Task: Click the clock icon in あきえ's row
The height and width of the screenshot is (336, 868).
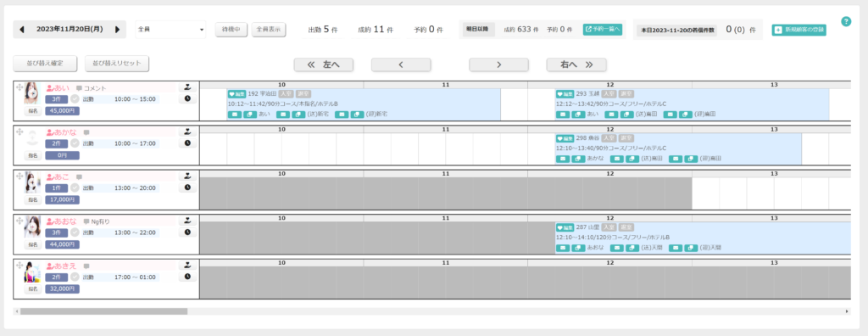Action: pos(187,276)
